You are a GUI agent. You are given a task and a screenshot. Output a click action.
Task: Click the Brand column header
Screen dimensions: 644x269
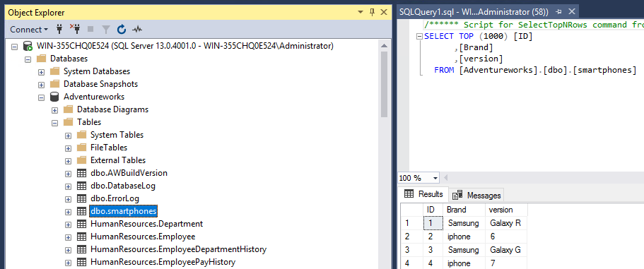pos(464,210)
